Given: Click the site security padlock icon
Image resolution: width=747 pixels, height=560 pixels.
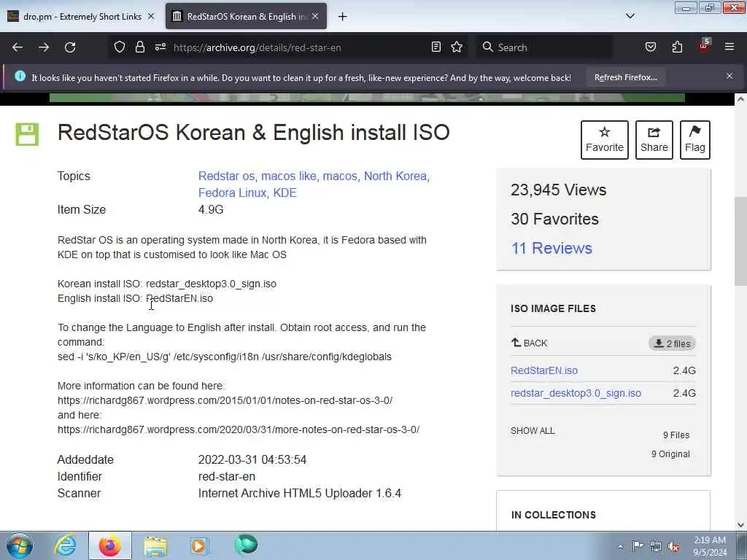Looking at the screenshot, I should 139,47.
